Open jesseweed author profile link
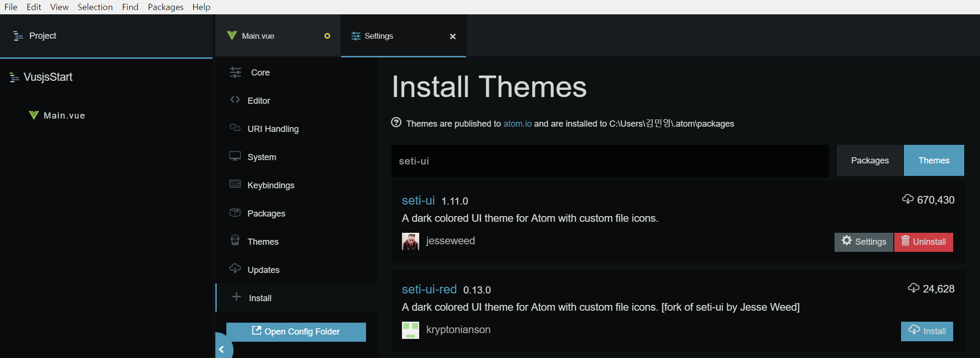The width and height of the screenshot is (980, 358). (x=450, y=241)
